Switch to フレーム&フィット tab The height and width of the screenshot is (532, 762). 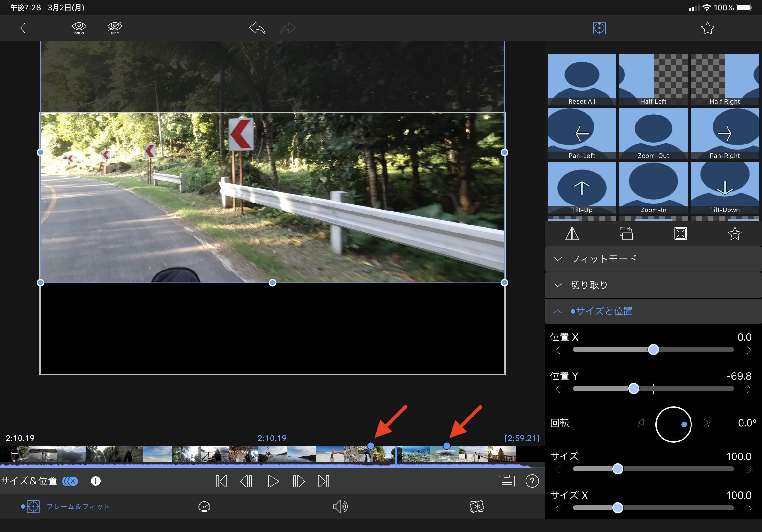tap(66, 506)
